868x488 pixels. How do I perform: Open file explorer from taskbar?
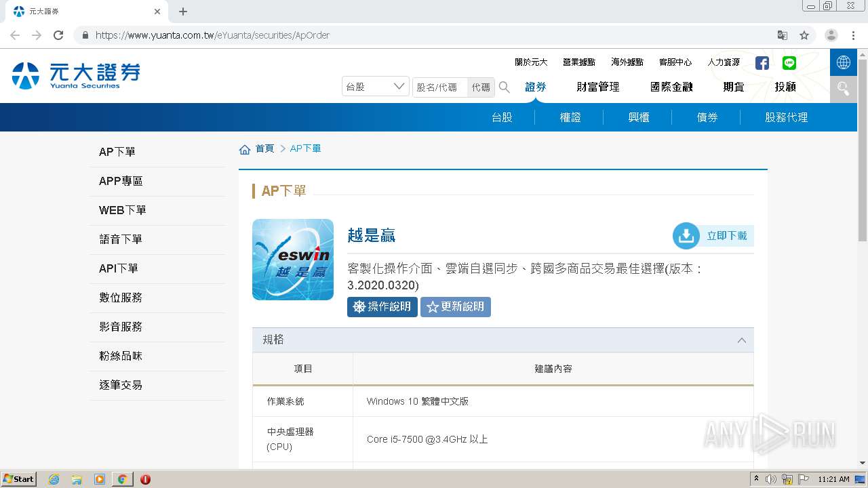pos(77,479)
